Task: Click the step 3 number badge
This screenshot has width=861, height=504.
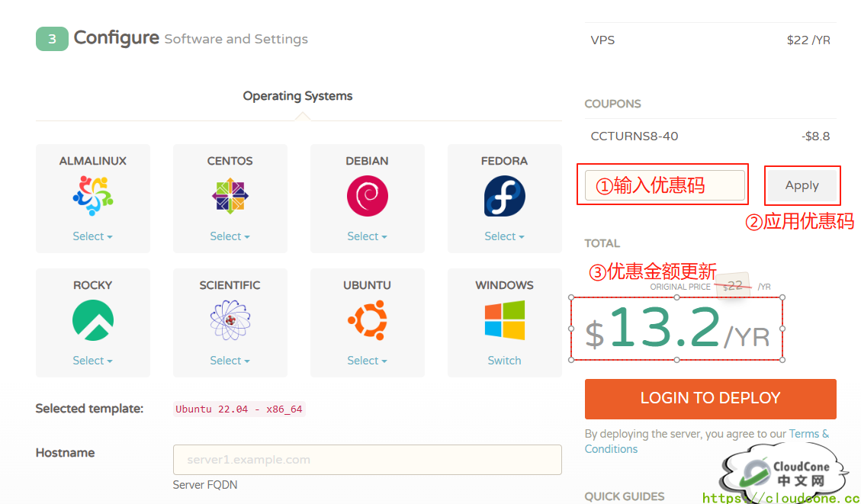Action: [52, 39]
